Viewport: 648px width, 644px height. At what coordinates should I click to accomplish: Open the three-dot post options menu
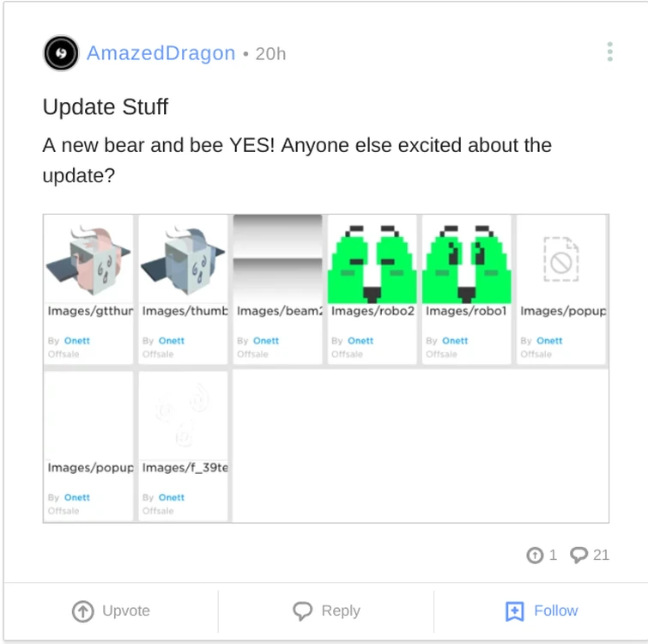tap(609, 52)
